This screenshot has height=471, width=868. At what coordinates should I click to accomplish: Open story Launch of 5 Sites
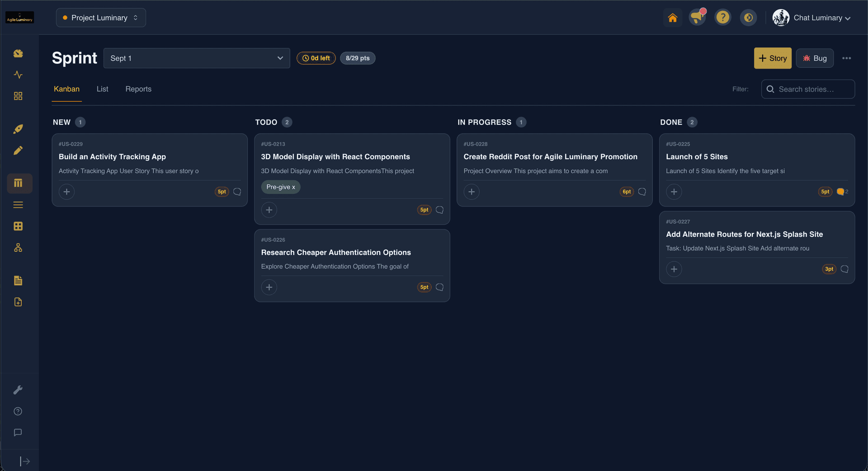point(697,157)
